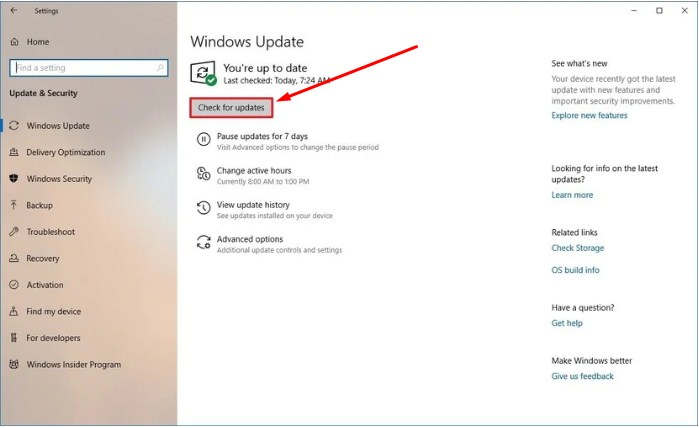
Task: Click Give us feedback link
Action: tap(582, 376)
